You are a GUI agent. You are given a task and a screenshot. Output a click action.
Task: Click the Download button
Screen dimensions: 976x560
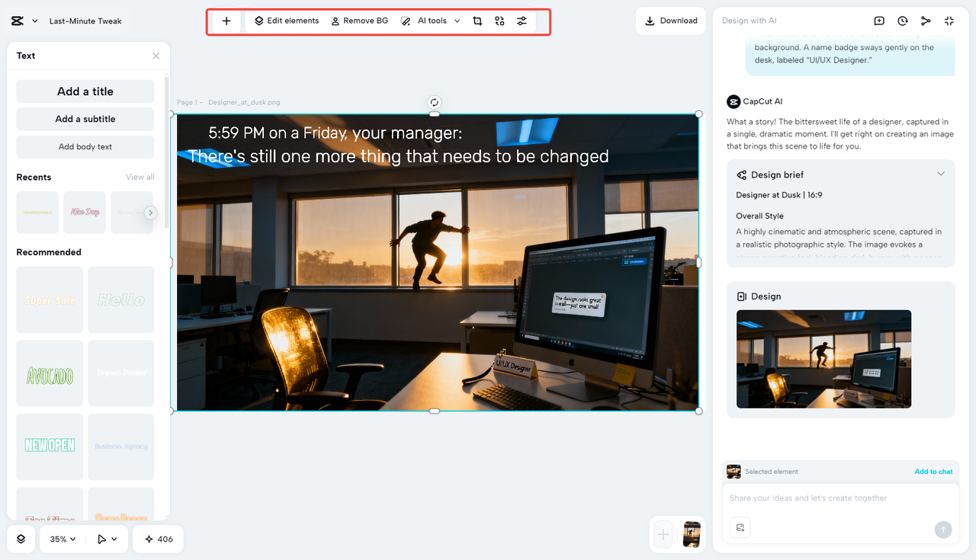coord(670,21)
